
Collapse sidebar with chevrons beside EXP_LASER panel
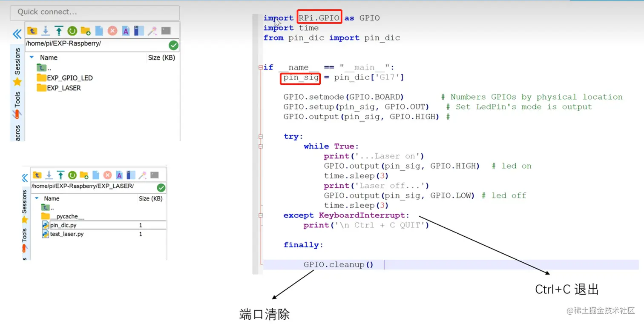(25, 178)
